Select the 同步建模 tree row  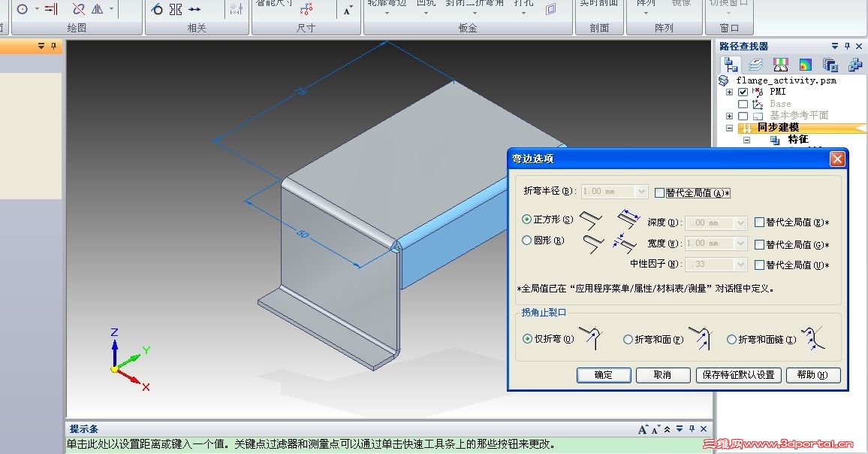click(802, 128)
